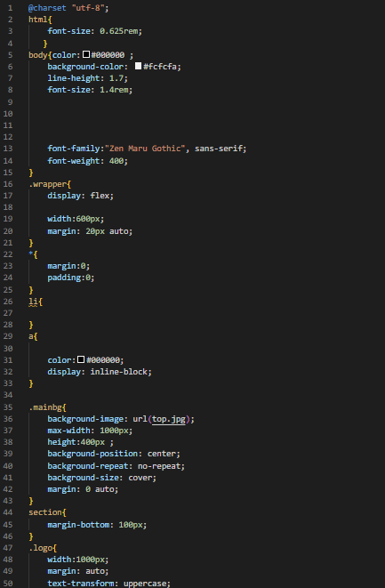Click the @charset keyword on line 1
Image resolution: width=385 pixels, height=588 pixels.
47,8
